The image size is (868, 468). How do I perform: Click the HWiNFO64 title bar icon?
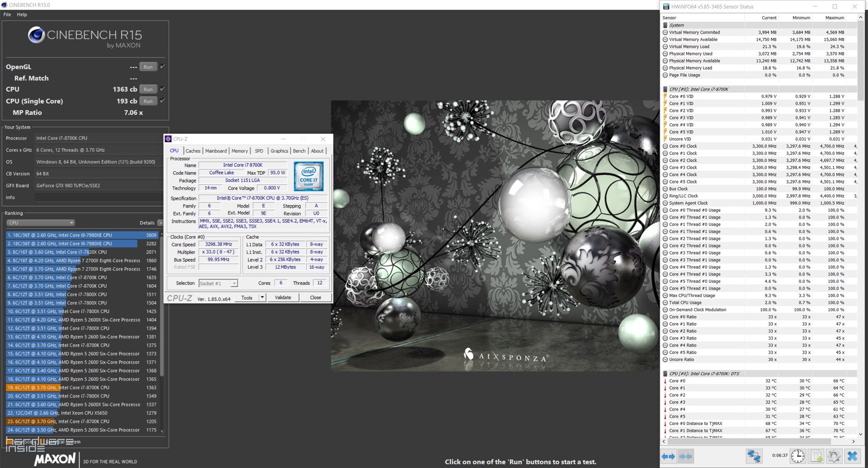[666, 7]
